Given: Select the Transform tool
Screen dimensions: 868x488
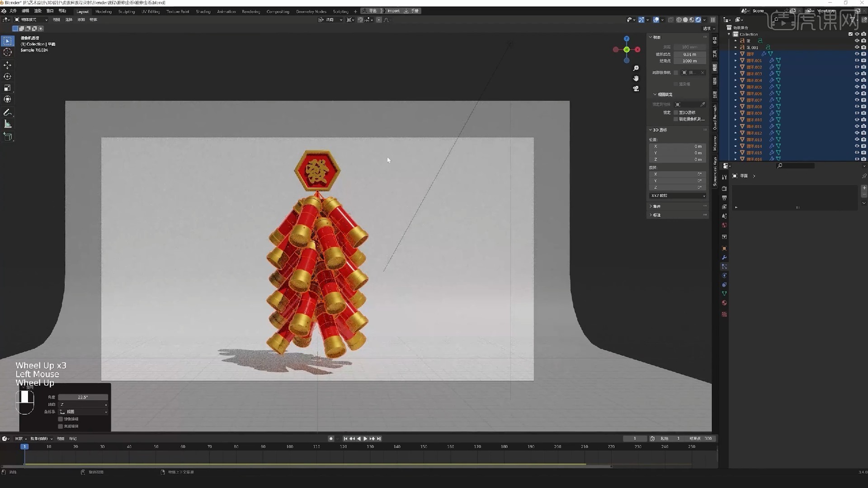Looking at the screenshot, I should point(7,99).
